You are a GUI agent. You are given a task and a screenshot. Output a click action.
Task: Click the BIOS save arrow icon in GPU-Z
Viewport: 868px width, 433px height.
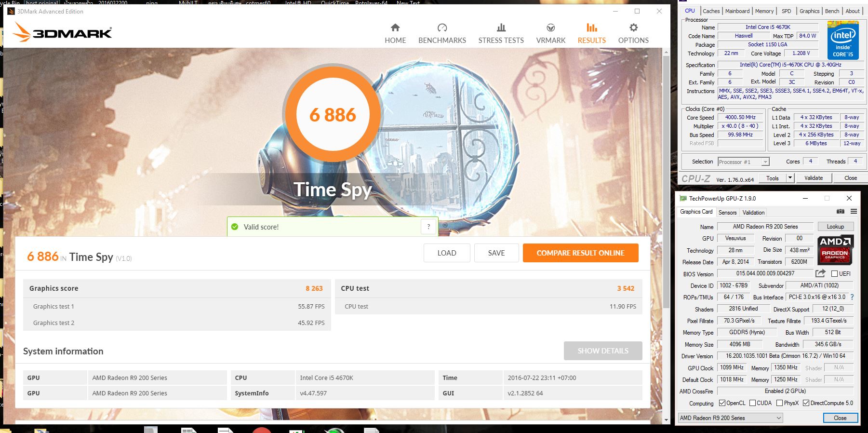(820, 273)
